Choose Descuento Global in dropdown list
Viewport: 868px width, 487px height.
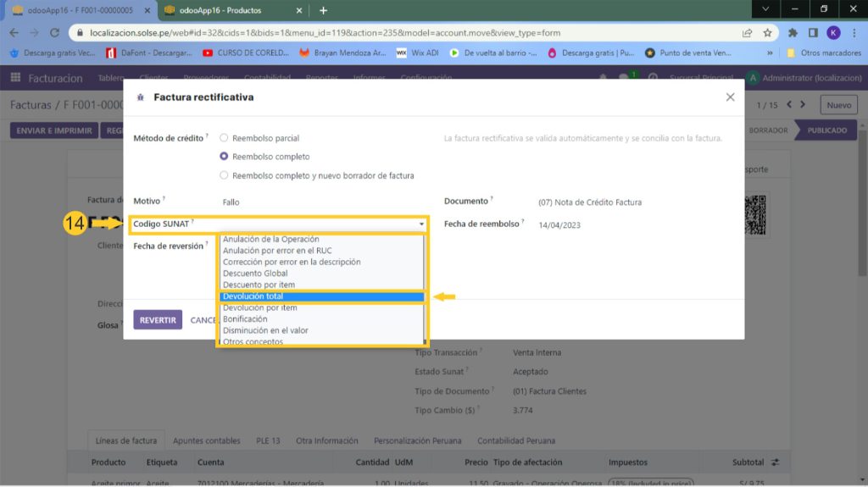(x=321, y=274)
